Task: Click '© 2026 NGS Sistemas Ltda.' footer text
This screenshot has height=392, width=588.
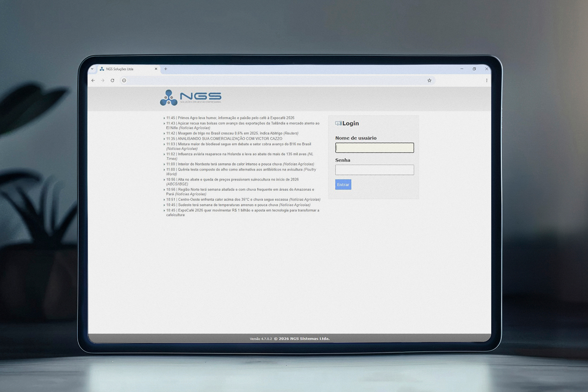Action: [302, 339]
